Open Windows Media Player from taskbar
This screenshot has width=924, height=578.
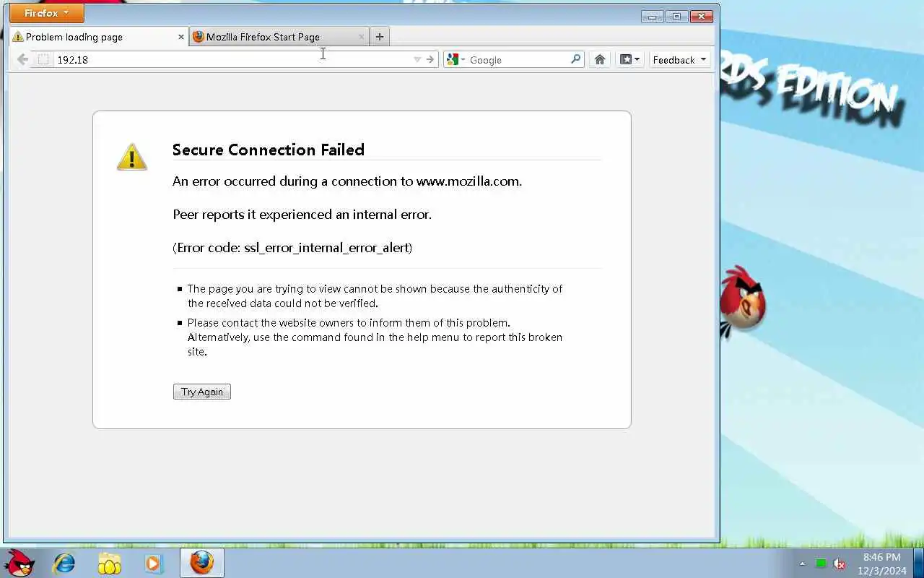point(154,563)
